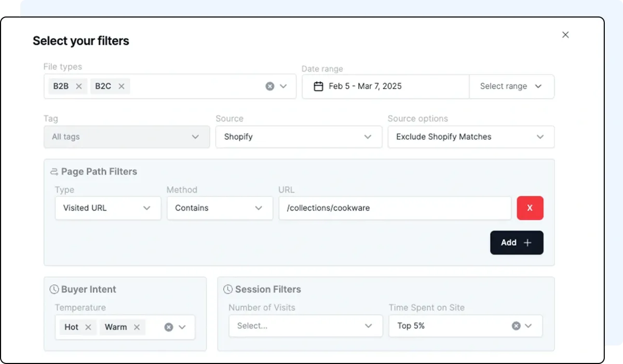Expand the File types dropdown

tap(283, 86)
